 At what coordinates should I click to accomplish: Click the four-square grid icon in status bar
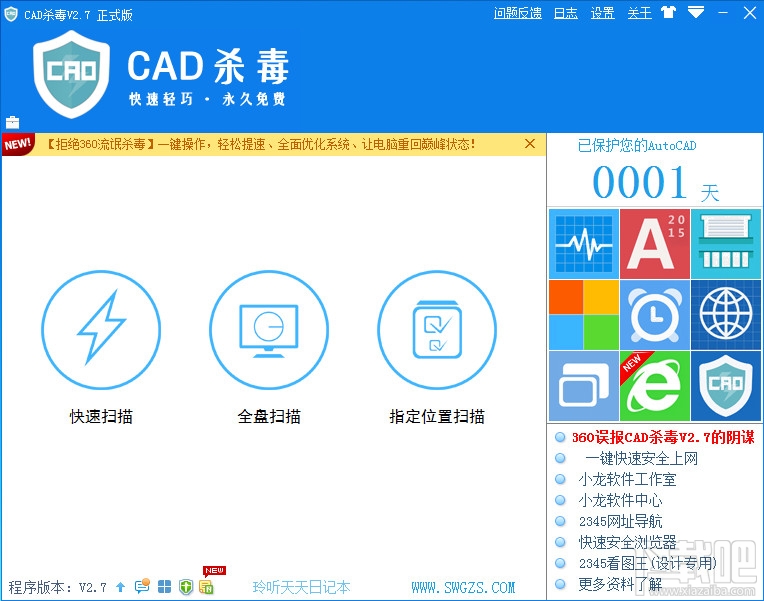point(165,587)
